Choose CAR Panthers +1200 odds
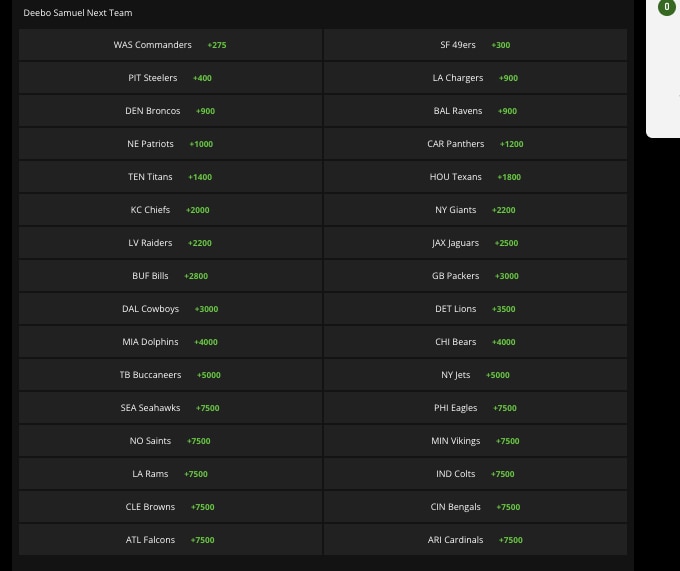This screenshot has width=680, height=571. (475, 144)
